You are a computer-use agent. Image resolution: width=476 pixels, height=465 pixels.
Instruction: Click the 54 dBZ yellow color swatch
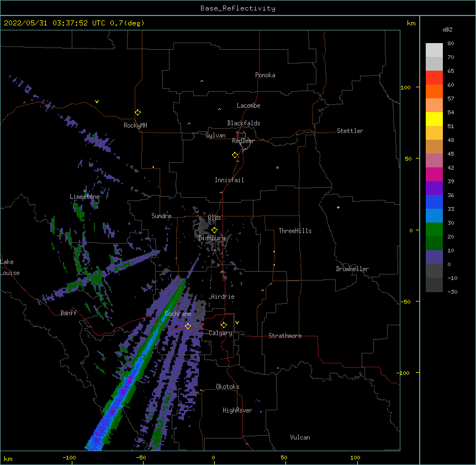pyautogui.click(x=434, y=119)
